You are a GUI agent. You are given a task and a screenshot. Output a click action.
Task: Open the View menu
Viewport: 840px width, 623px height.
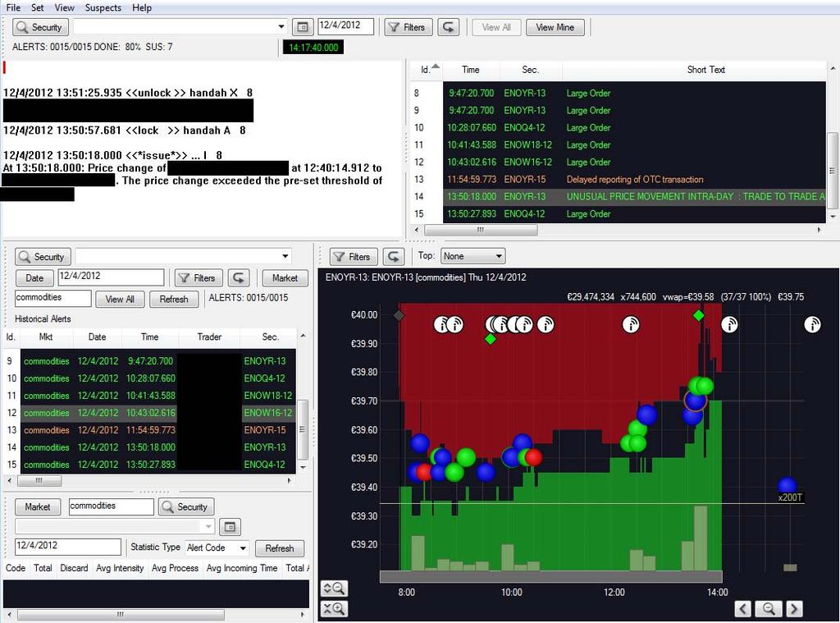[x=64, y=7]
